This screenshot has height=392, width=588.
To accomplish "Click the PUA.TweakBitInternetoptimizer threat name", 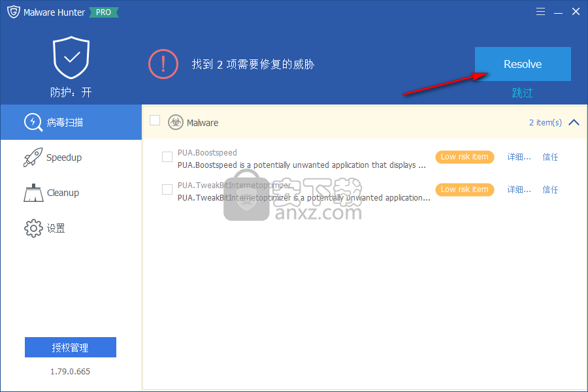I will [x=234, y=186].
